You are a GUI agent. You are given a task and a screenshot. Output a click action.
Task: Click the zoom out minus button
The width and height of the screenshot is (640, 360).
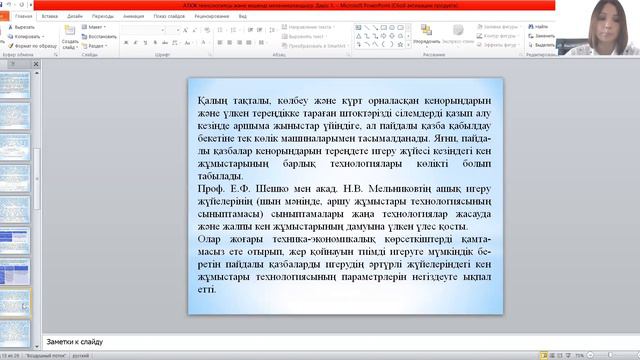click(x=590, y=356)
